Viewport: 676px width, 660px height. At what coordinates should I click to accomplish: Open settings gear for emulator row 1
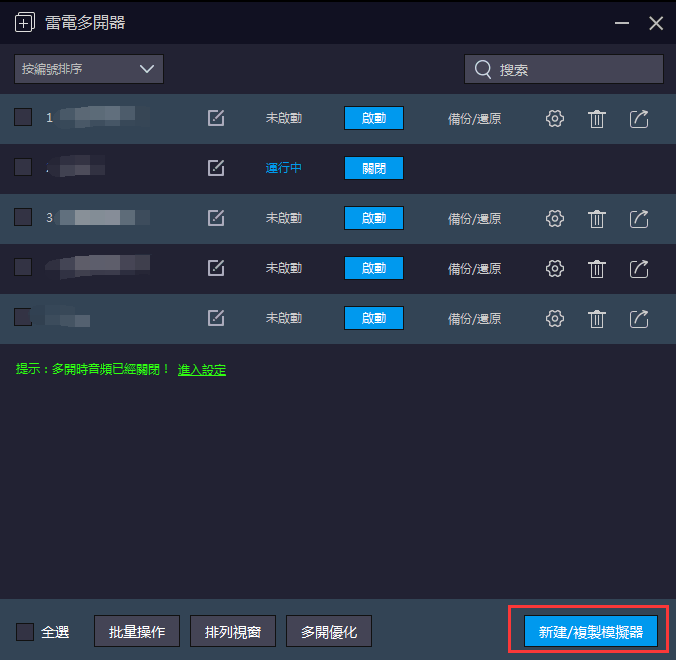point(555,118)
